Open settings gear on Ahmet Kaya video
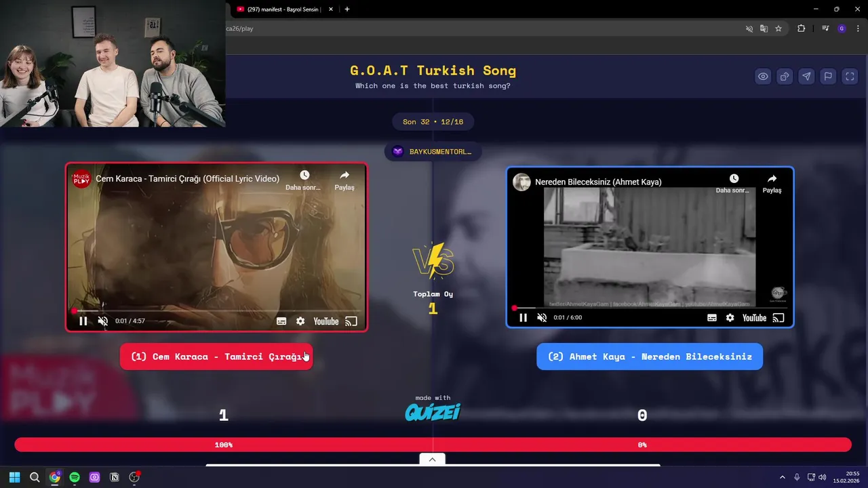868x488 pixels. (x=730, y=318)
